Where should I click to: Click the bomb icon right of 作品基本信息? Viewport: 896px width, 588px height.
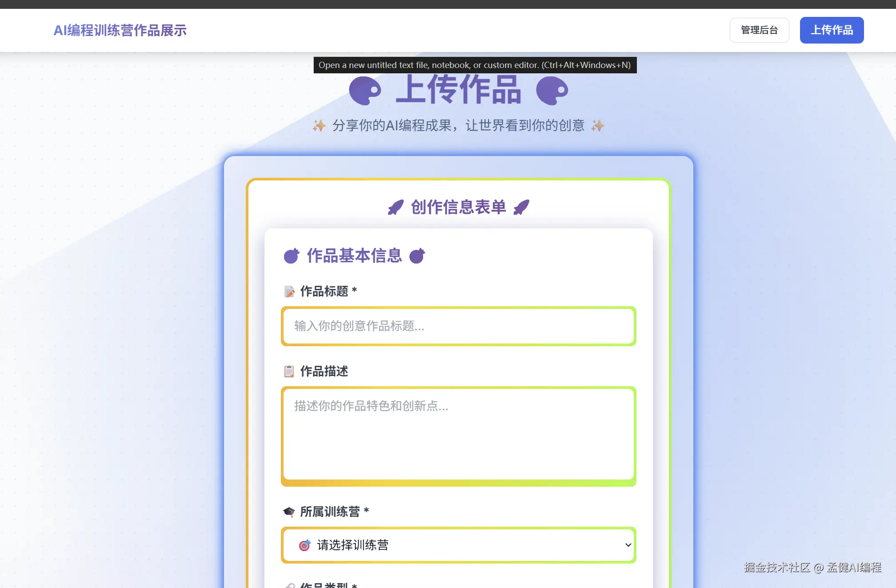[417, 256]
